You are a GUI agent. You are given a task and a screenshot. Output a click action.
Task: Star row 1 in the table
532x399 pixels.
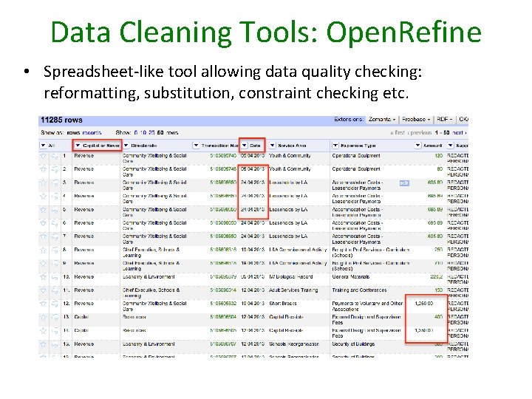[43, 156]
